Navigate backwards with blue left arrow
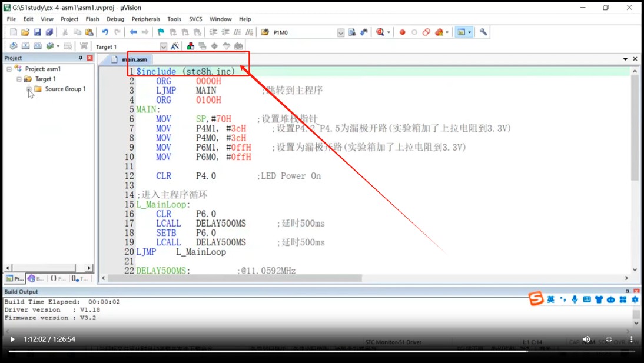Viewport: 644px width, 363px height. [x=133, y=32]
